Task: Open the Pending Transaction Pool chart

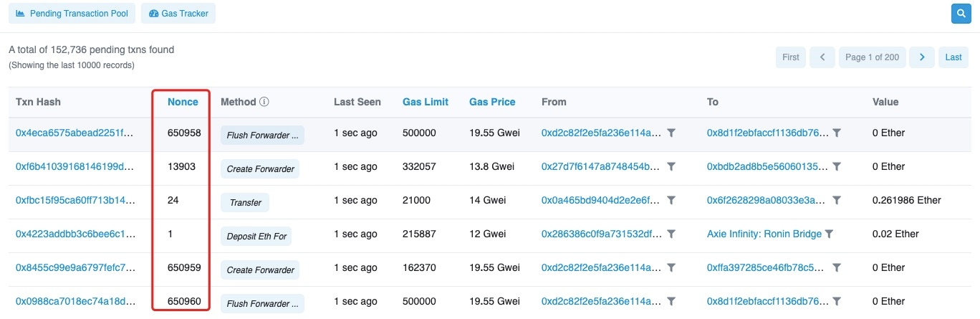Action: click(72, 14)
